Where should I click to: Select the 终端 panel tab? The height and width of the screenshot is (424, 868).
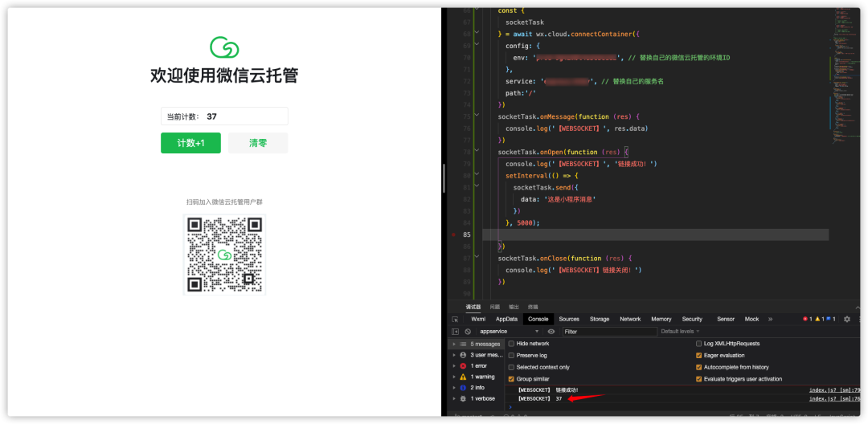coord(533,307)
